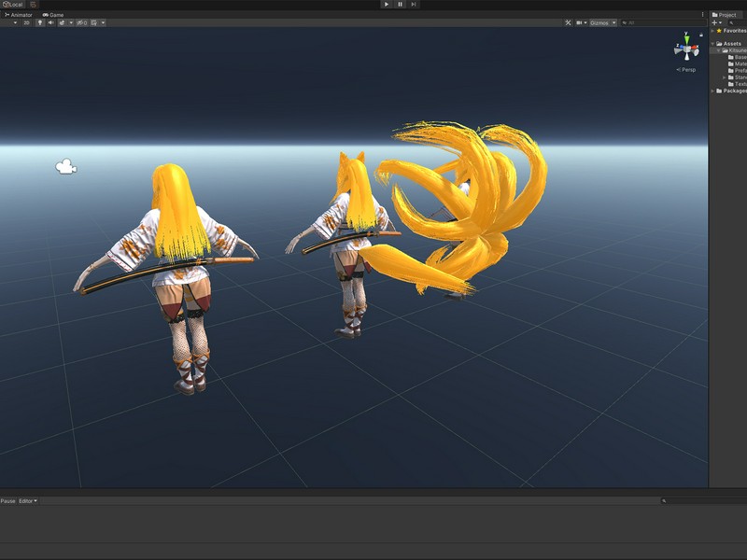Switch to the Game tab
747x560 pixels.
point(53,15)
